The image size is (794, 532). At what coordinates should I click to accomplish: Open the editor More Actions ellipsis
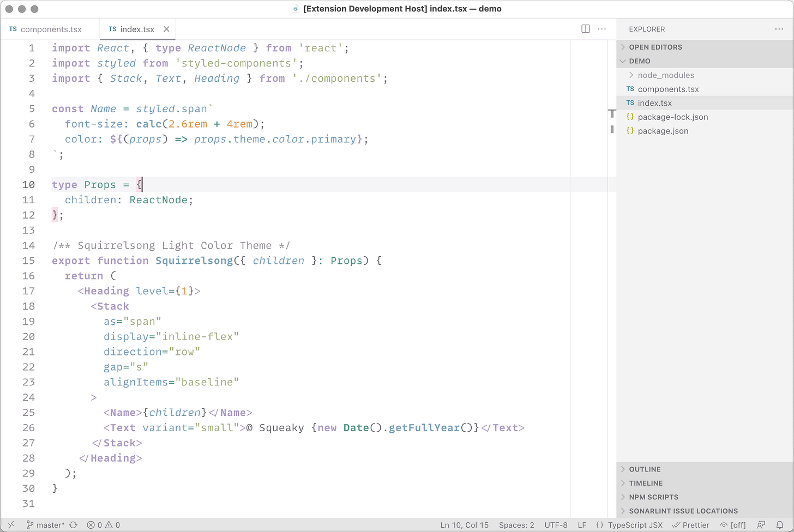pyautogui.click(x=602, y=29)
